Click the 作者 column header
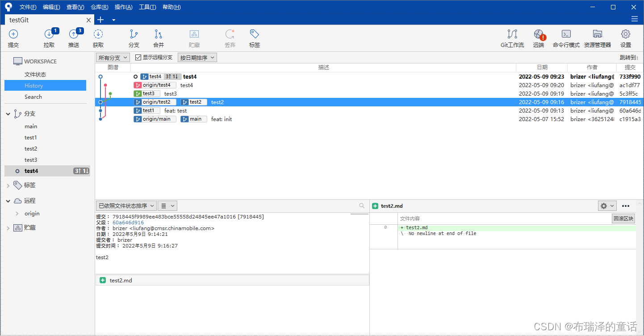 tap(592, 67)
